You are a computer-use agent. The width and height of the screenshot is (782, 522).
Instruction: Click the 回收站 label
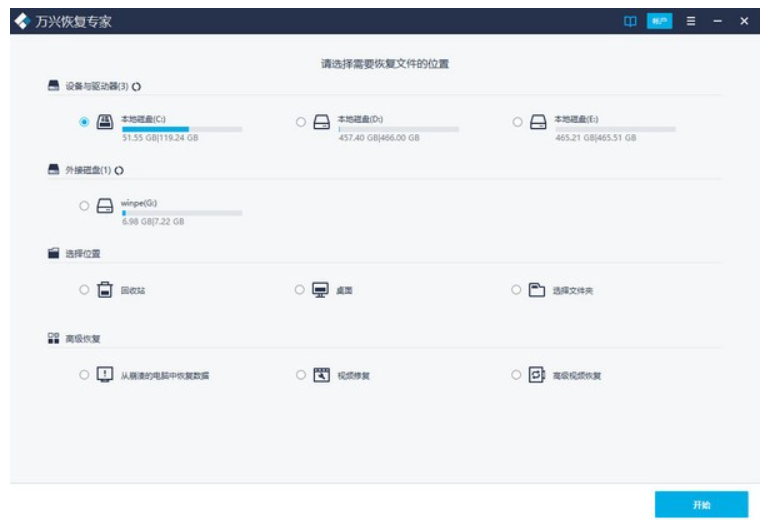133,291
